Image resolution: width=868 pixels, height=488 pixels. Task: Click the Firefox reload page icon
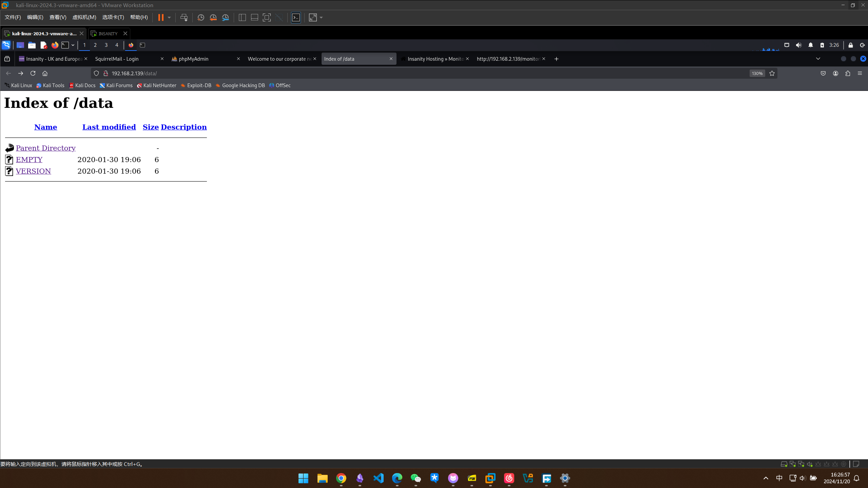[x=33, y=73]
